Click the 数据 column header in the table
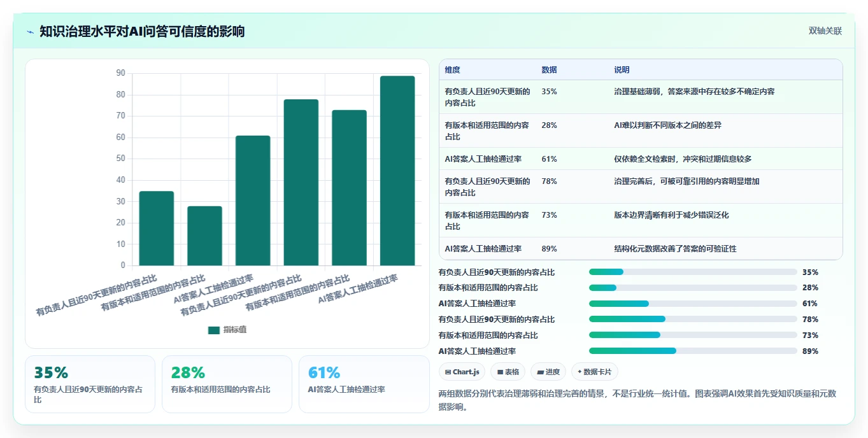The height and width of the screenshot is (438, 868). [549, 69]
